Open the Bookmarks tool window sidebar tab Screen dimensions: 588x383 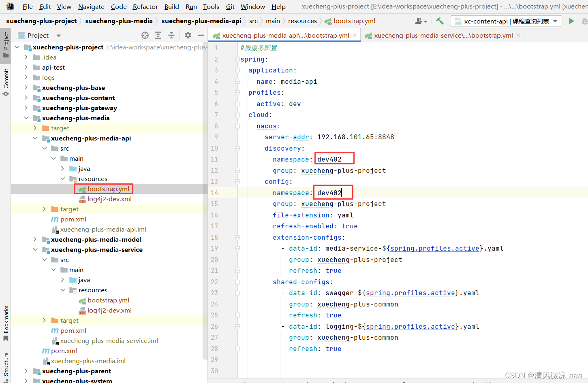point(6,323)
